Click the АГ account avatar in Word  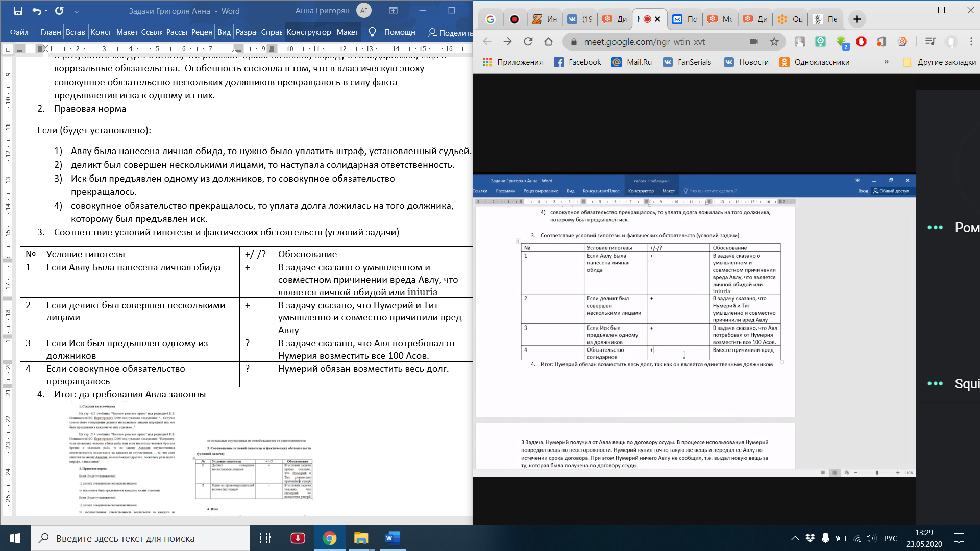364,10
